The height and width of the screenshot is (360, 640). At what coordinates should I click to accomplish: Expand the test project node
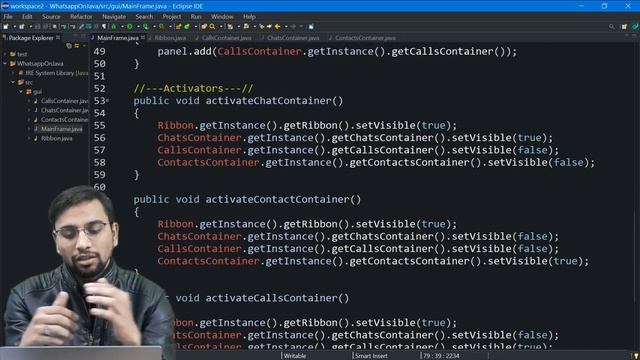point(5,54)
